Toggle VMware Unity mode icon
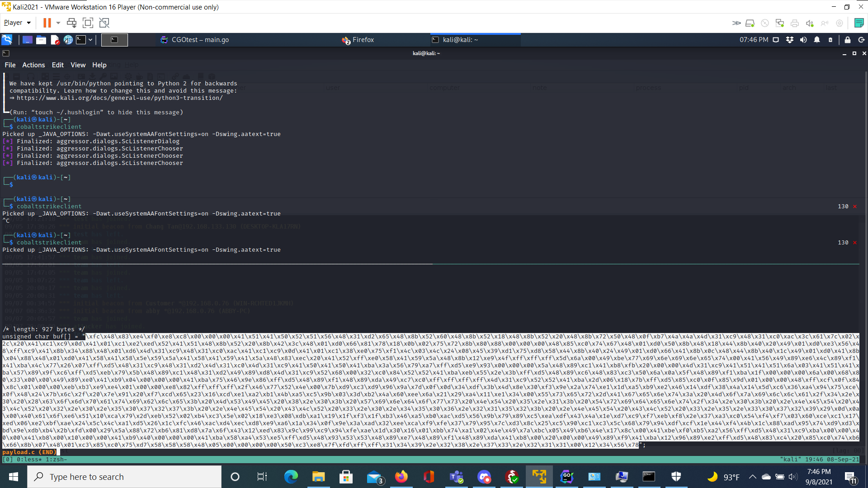The image size is (868, 488). pos(104,23)
